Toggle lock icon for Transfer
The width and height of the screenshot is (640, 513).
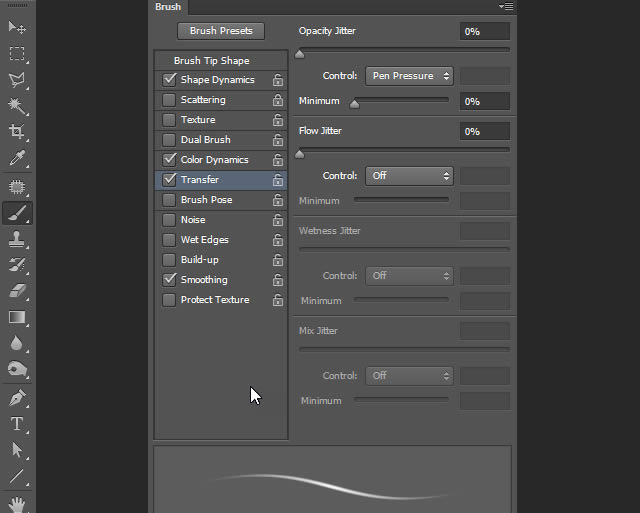(278, 180)
